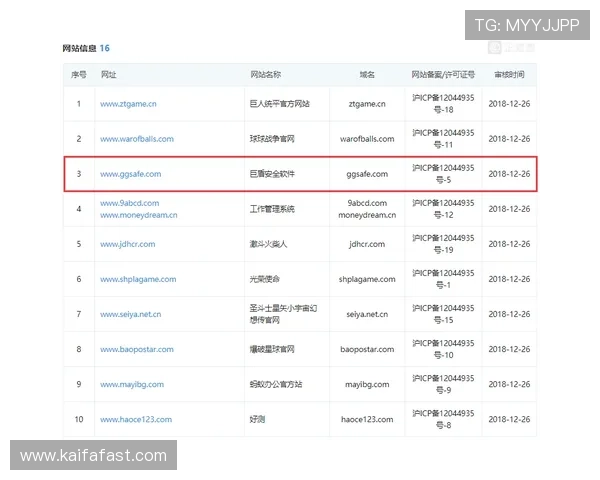The image size is (600, 480).
Task: Click site name 巨人统平官方网站
Action: (x=279, y=104)
